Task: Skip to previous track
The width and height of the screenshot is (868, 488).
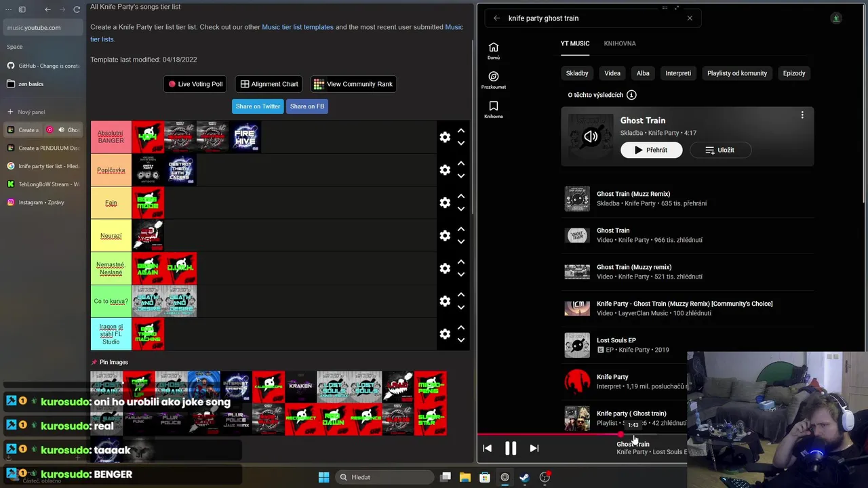Action: coord(487,448)
